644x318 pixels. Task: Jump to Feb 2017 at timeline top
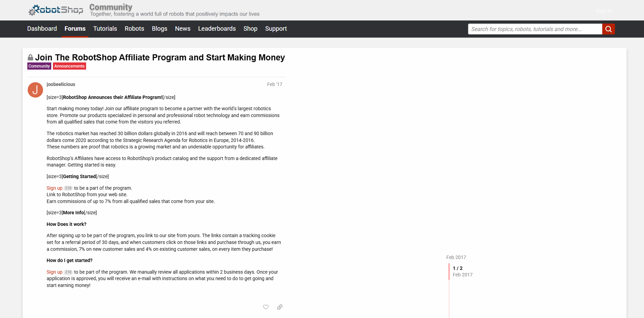[456, 257]
